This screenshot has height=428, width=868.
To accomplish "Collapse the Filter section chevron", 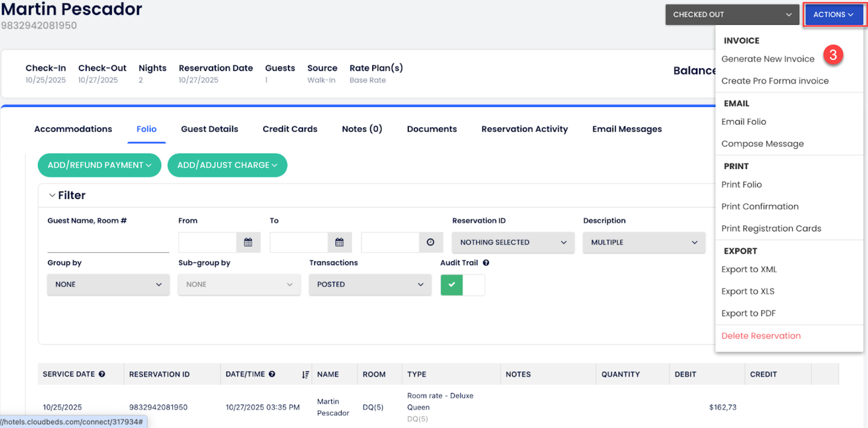I will tap(52, 195).
